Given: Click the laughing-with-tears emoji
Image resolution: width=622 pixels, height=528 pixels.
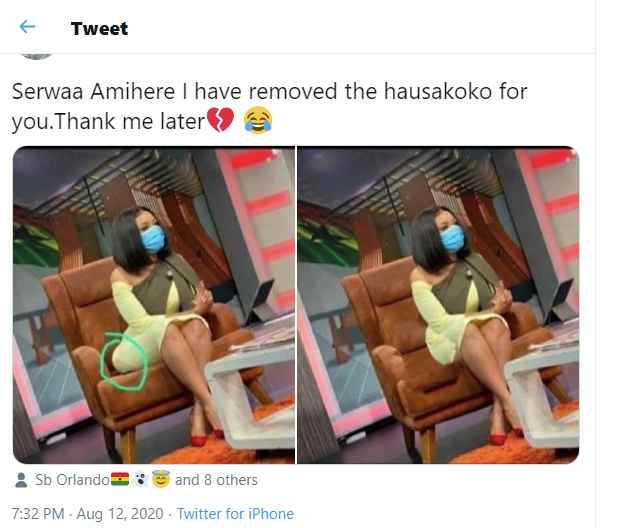Looking at the screenshot, I should pos(257,121).
